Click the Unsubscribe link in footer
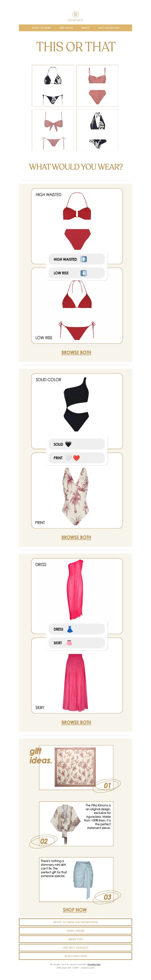Viewport: 151px width, 980px height. pyautogui.click(x=94, y=964)
